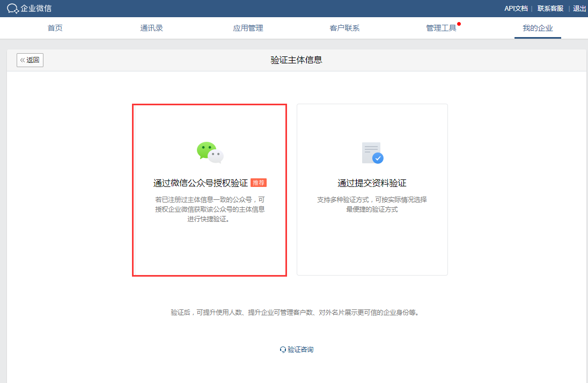Select the 我的企业 tab
This screenshot has height=383, width=588.
(538, 28)
